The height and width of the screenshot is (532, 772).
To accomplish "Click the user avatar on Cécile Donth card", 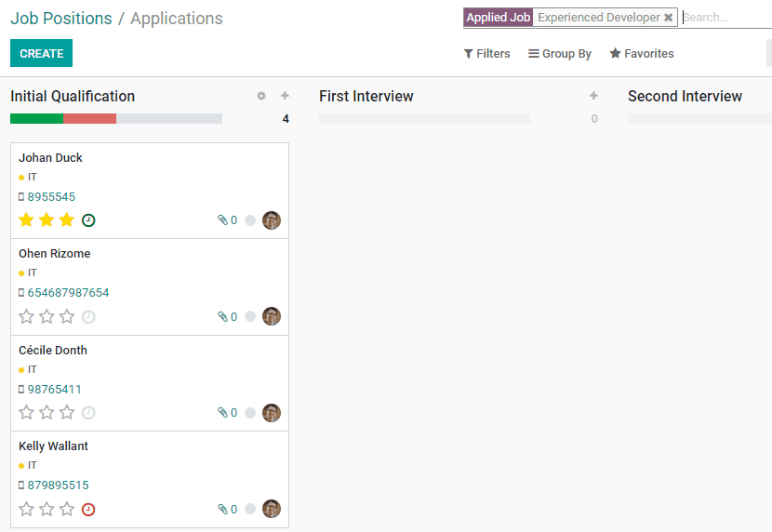I will [272, 413].
